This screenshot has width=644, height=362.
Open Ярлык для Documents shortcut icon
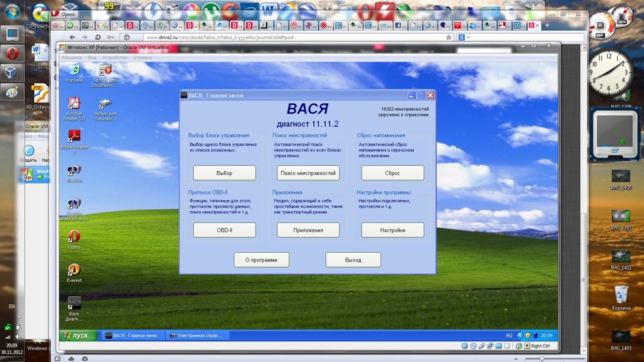(x=105, y=76)
